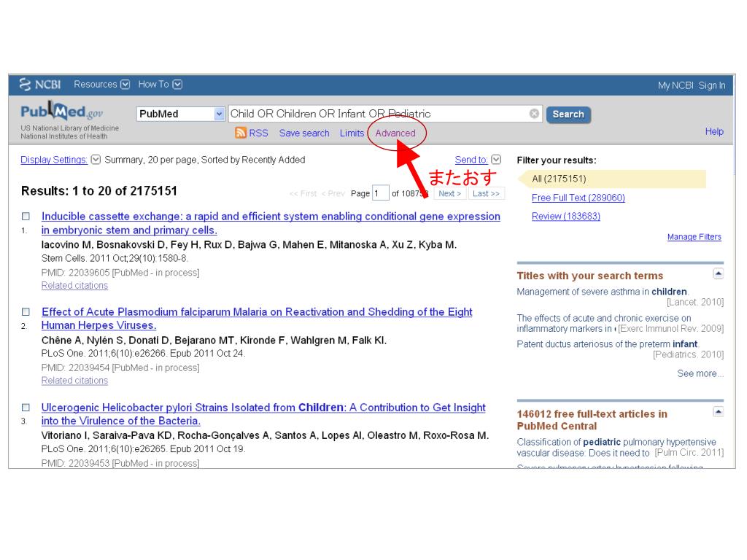Filter by Review (183683)
Image resolution: width=747 pixels, height=560 pixels.
tap(566, 216)
